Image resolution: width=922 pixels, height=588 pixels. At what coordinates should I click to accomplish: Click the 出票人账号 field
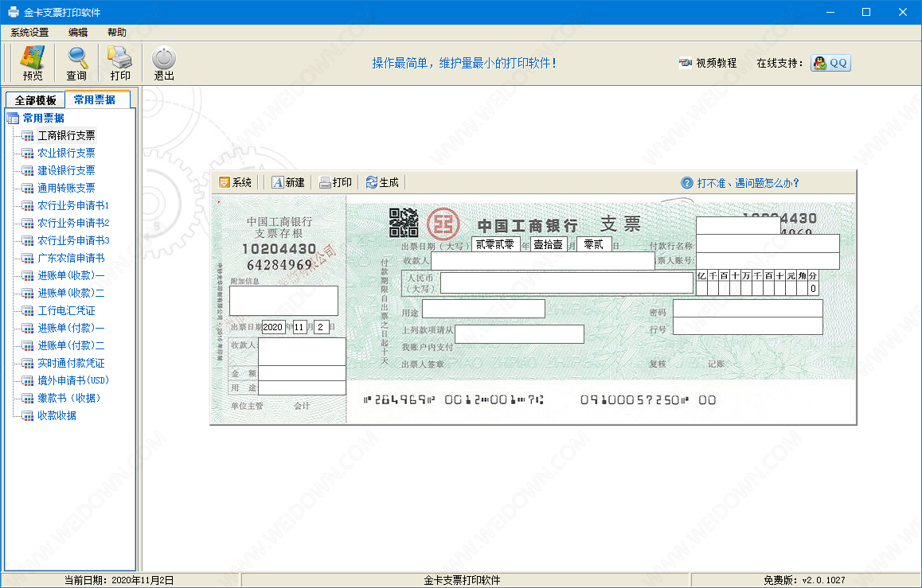click(x=768, y=261)
